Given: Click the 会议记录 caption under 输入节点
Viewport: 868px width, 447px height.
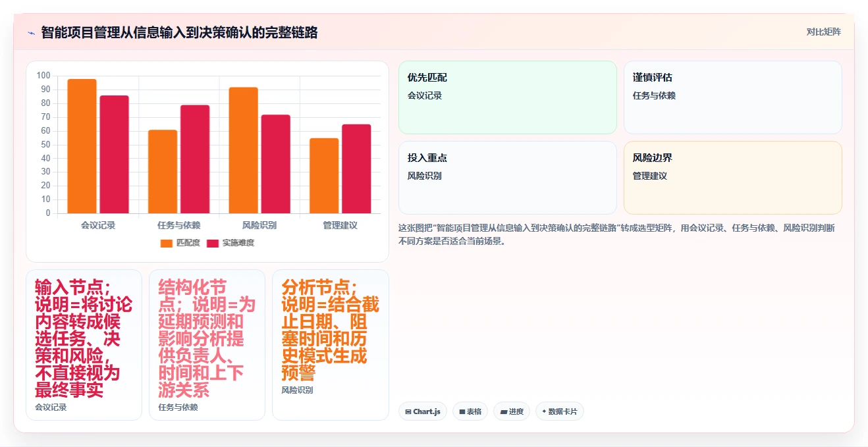Looking at the screenshot, I should click(51, 408).
